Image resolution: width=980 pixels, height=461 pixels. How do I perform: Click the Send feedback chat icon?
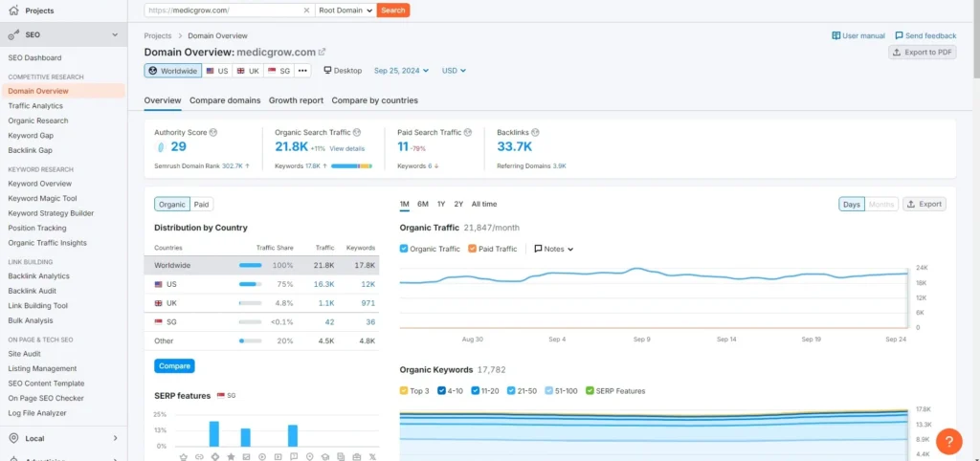click(899, 35)
